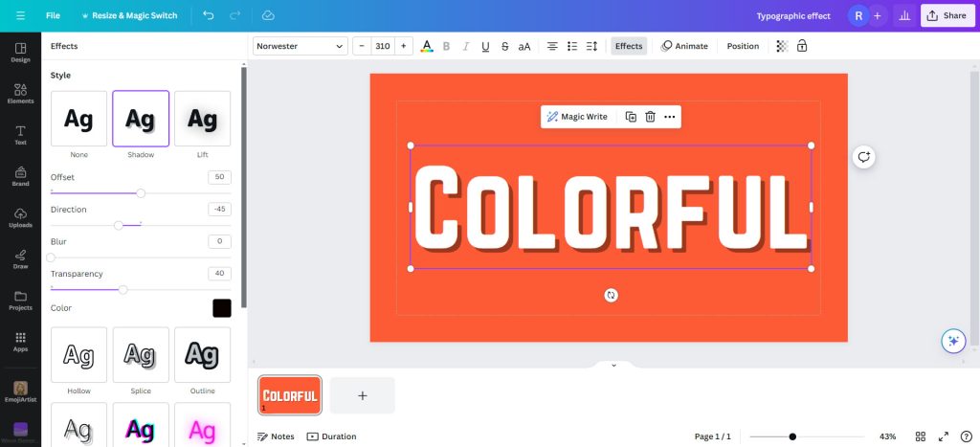This screenshot has height=447, width=980.
Task: Open the shadow Color swatch
Action: click(221, 308)
